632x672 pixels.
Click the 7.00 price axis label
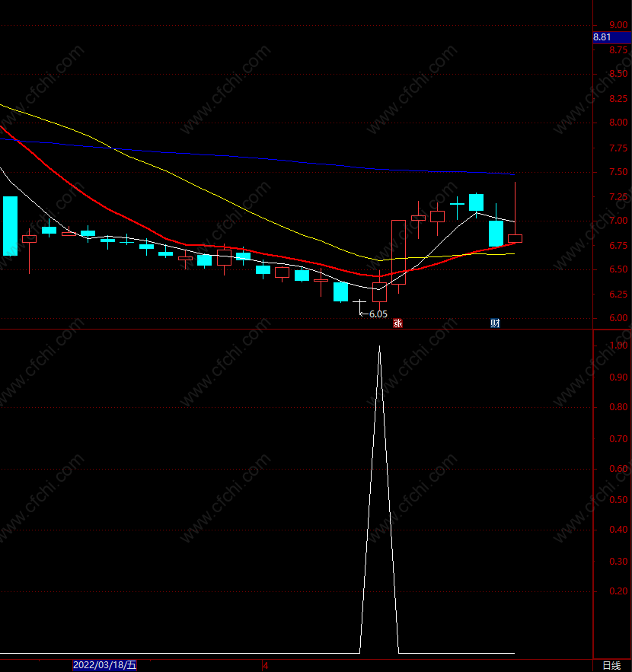coord(618,221)
